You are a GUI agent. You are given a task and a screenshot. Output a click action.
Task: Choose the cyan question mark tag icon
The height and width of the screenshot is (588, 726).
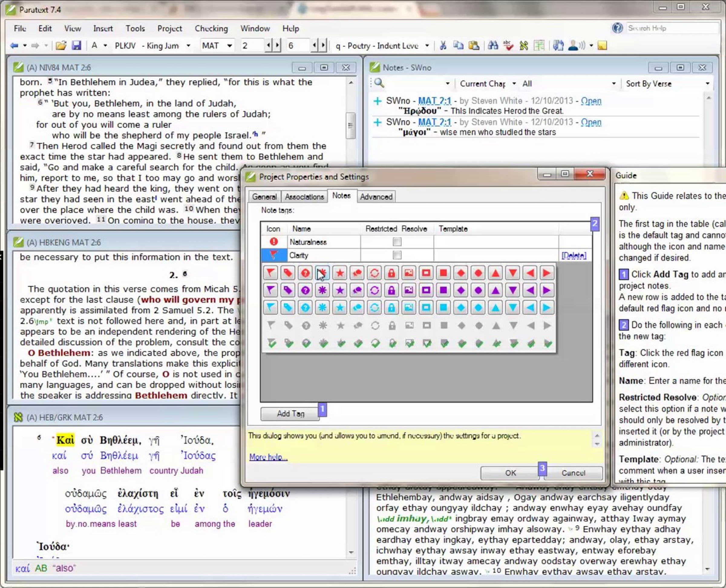tap(305, 307)
